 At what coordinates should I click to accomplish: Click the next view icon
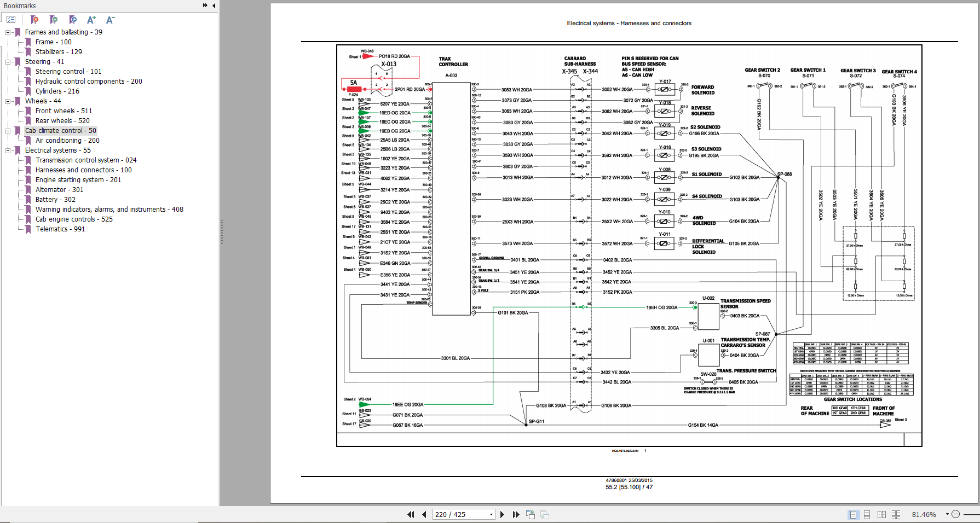(x=545, y=514)
